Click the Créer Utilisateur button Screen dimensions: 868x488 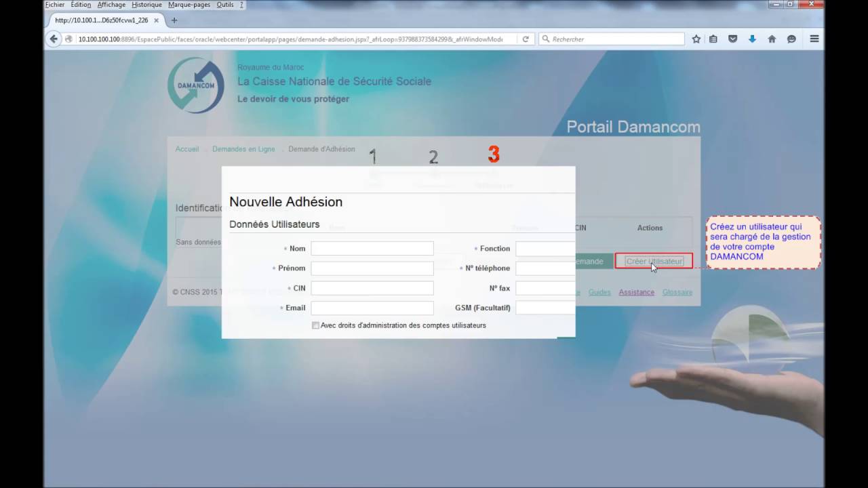pyautogui.click(x=654, y=261)
